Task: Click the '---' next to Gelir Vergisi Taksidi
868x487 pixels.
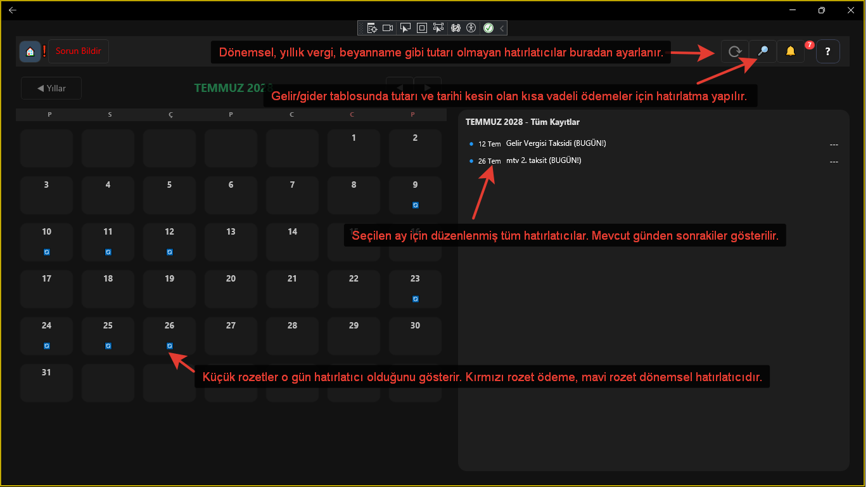Action: pyautogui.click(x=833, y=143)
